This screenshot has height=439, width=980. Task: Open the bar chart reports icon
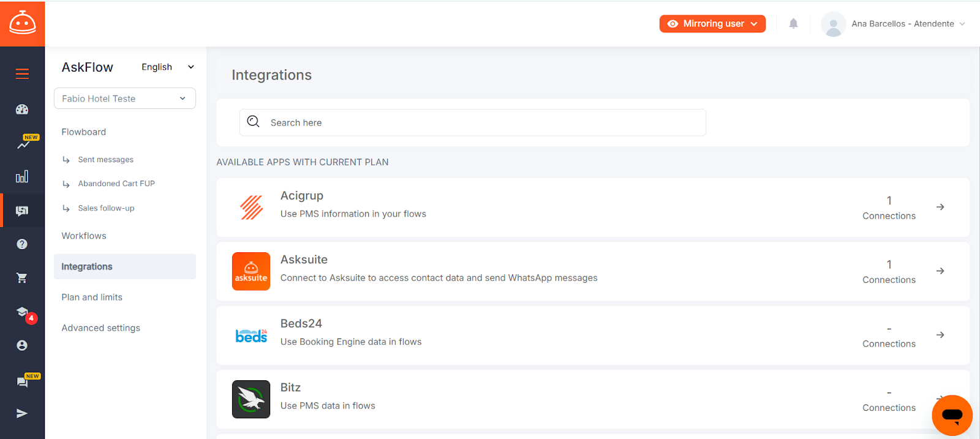pos(22,177)
